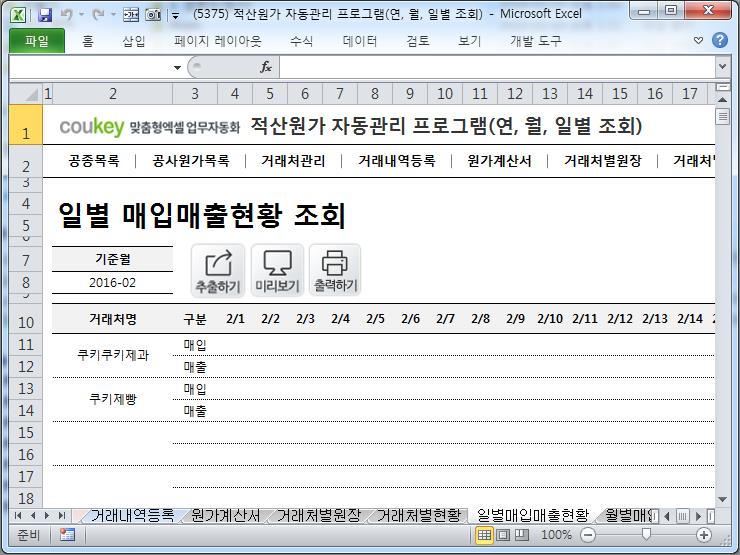The width and height of the screenshot is (740, 555).
Task: Click the 거래처별원장 navigation link
Action: pos(603,161)
